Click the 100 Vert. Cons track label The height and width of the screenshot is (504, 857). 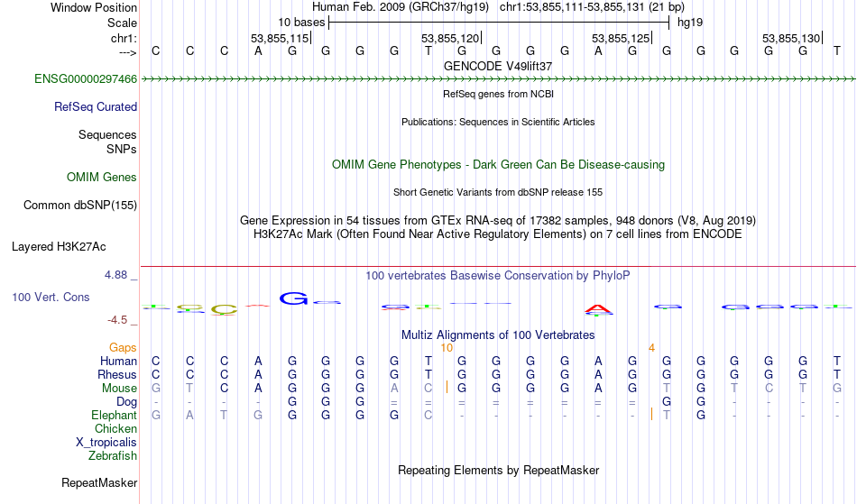(x=51, y=297)
